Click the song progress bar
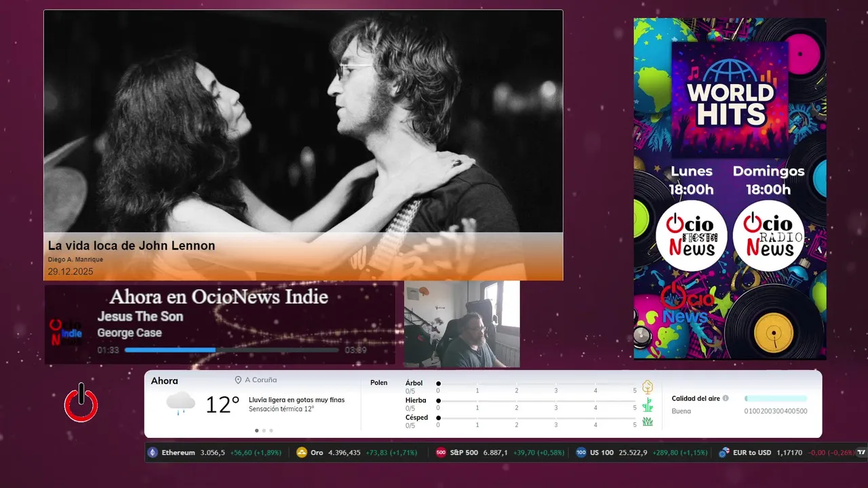The height and width of the screenshot is (488, 868). (x=232, y=350)
